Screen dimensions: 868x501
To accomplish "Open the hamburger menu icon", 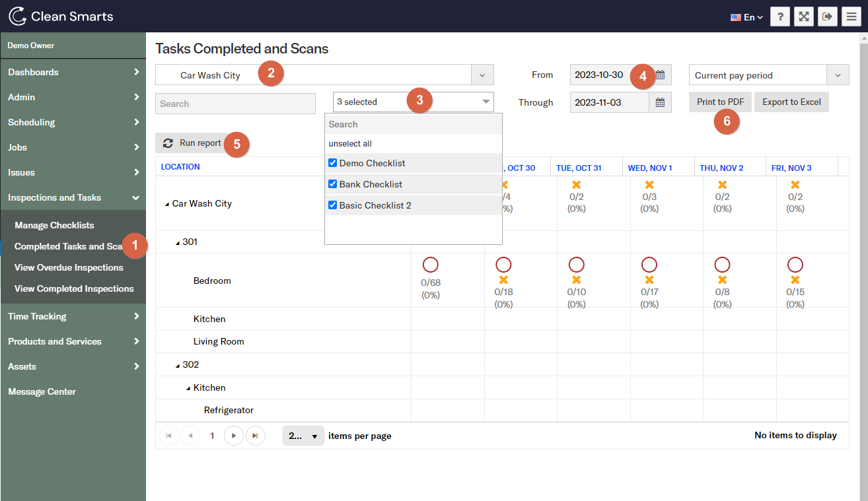I will pyautogui.click(x=851, y=17).
